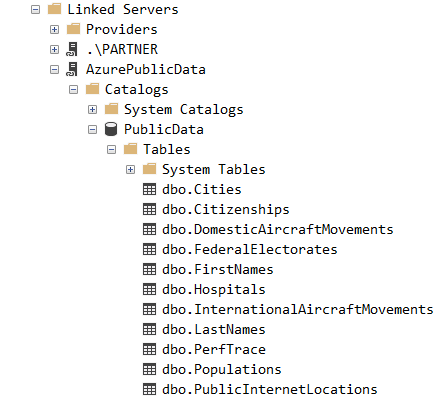Click the .\PARTNER linked server icon
This screenshot has height=400, width=442.
click(x=72, y=49)
